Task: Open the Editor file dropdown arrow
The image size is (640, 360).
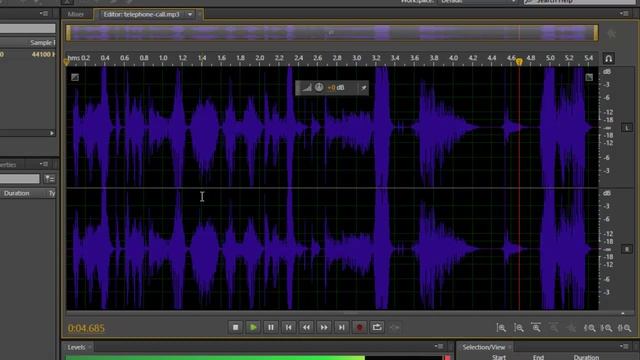Action: [190, 15]
